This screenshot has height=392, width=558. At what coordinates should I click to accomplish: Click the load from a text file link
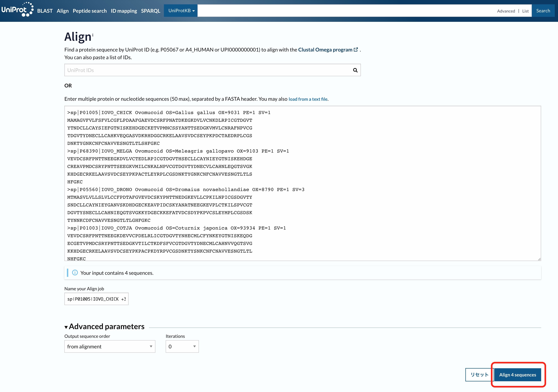tap(308, 99)
